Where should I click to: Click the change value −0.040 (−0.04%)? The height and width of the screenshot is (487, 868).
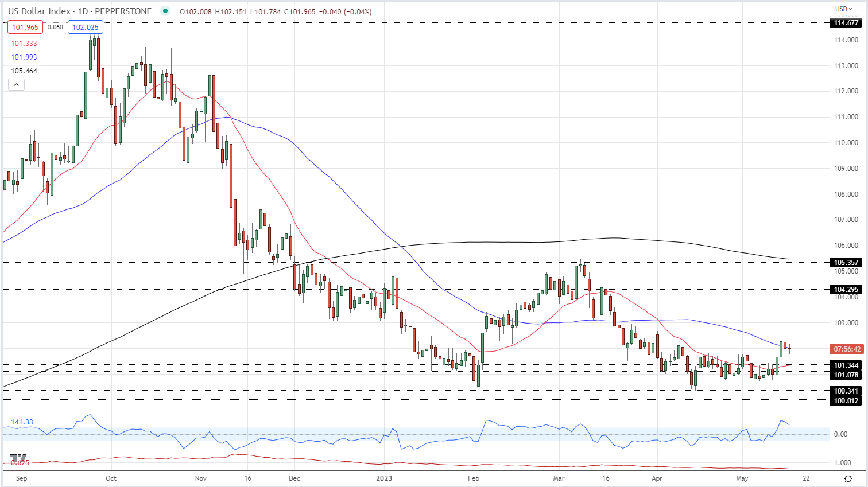[x=346, y=11]
